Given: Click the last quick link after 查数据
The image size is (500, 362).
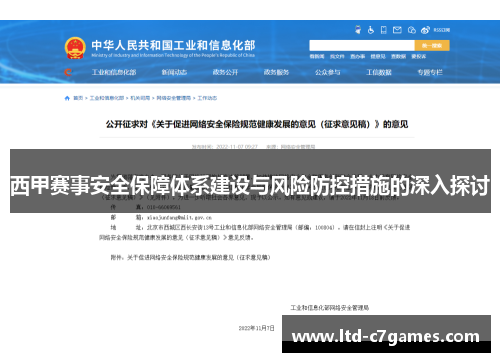Looking at the screenshot, I should point(419,57).
